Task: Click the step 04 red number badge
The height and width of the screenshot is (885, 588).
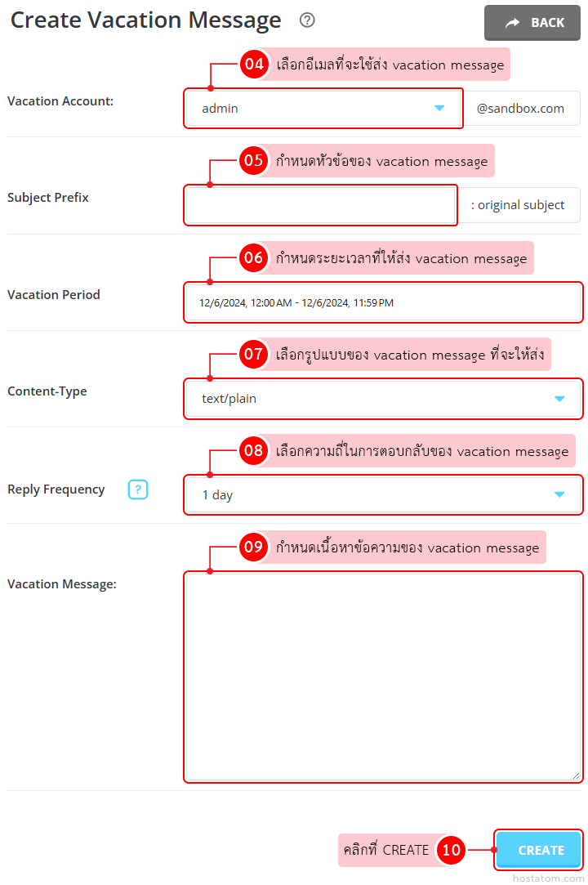Action: 254,65
